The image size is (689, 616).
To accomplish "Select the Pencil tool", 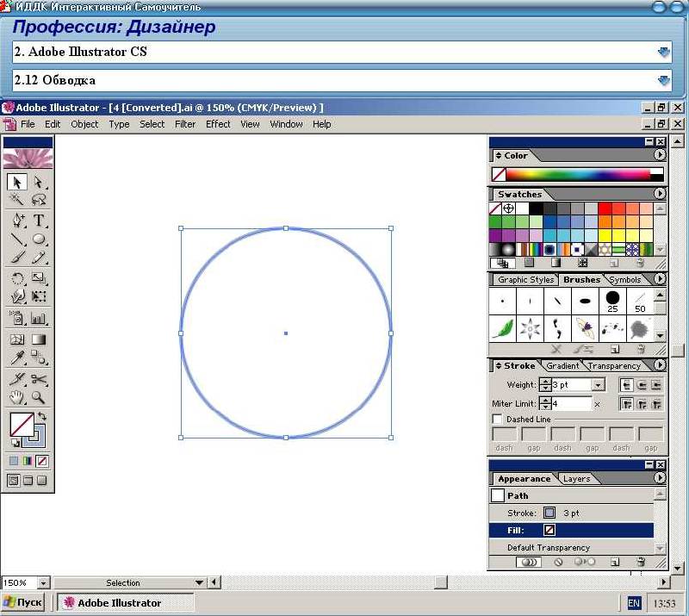I will 39,258.
